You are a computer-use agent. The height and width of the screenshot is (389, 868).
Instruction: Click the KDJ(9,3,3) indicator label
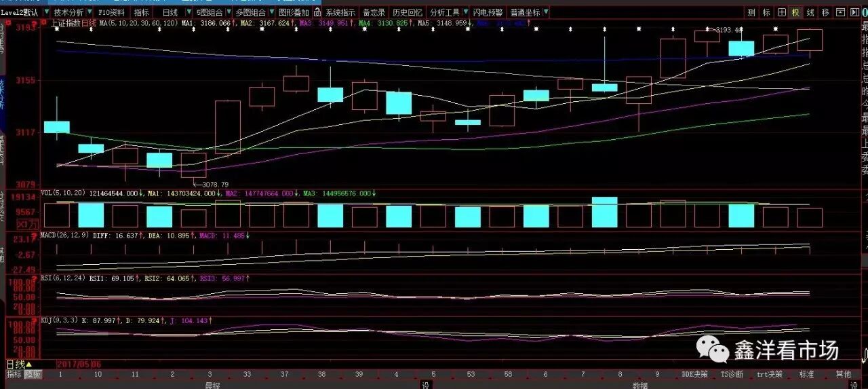click(x=60, y=320)
